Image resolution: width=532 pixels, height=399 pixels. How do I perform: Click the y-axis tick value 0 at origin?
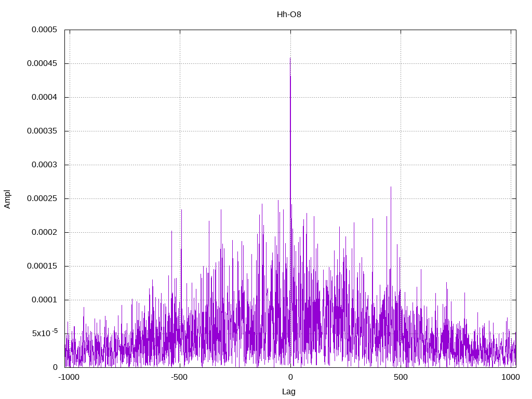tap(55, 367)
